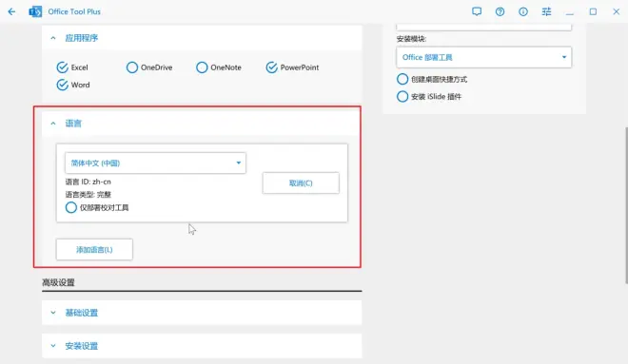Viewport: 628px width, 364px height.
Task: Enable 创建桌面快捷方式 option
Action: click(402, 79)
